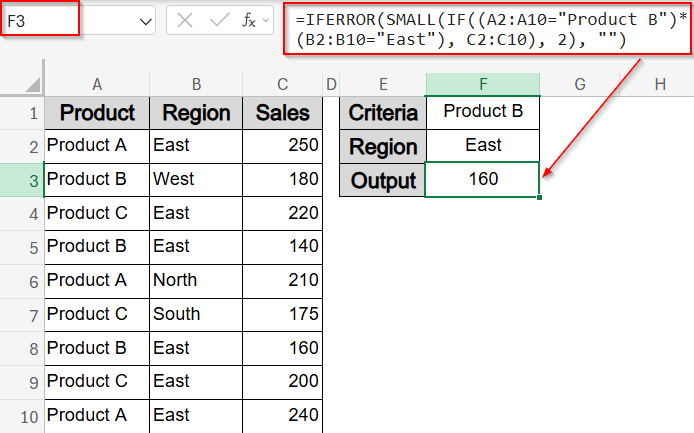Select row 1 header
This screenshot has height=433, width=694.
click(x=22, y=113)
